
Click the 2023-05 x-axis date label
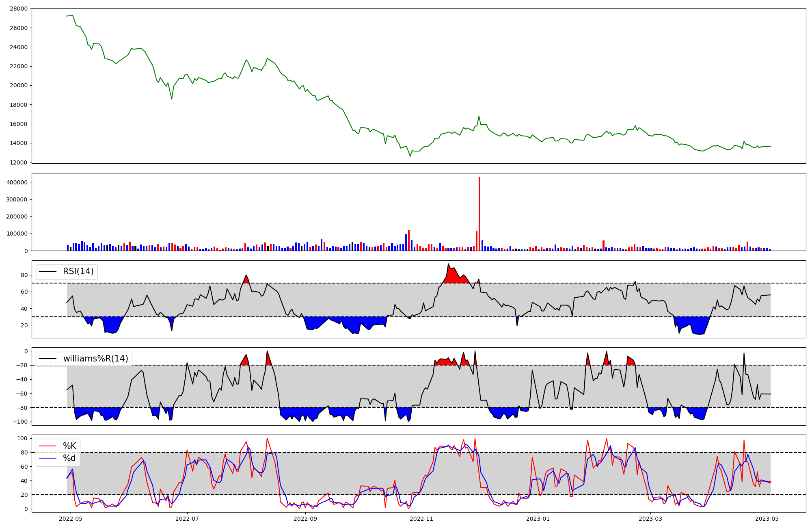tap(767, 519)
